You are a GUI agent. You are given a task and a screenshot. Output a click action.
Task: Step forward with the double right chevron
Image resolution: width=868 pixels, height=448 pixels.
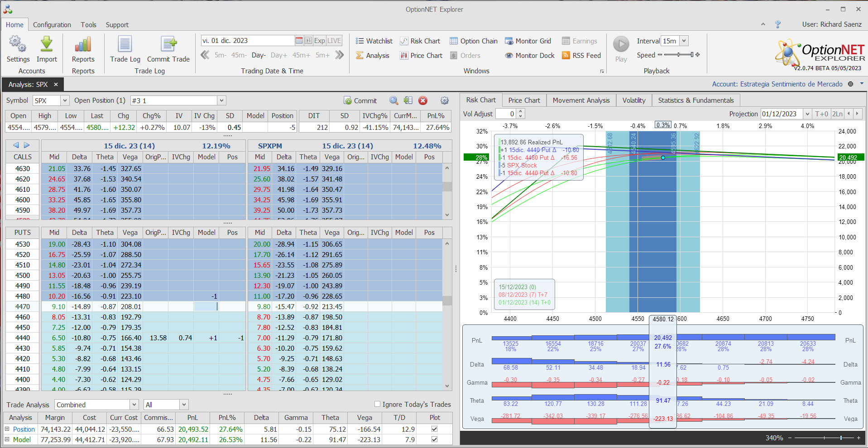pyautogui.click(x=340, y=55)
